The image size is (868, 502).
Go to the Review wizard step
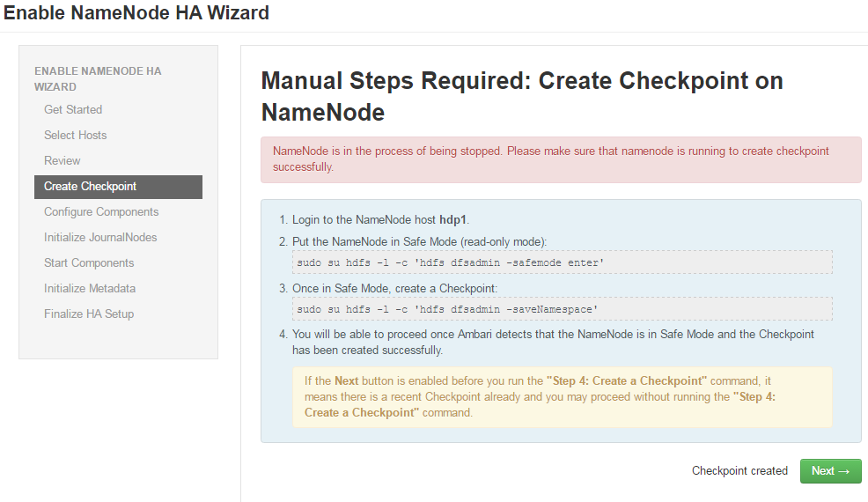pos(62,160)
